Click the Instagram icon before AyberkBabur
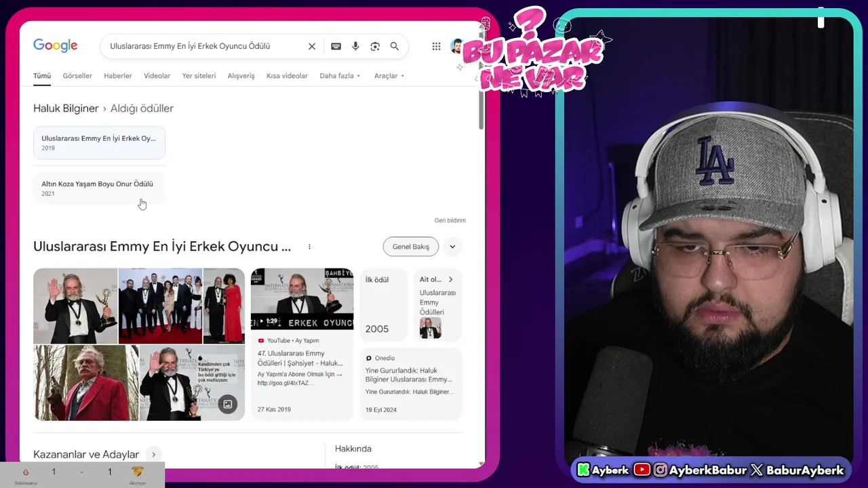868x488 pixels. click(660, 470)
